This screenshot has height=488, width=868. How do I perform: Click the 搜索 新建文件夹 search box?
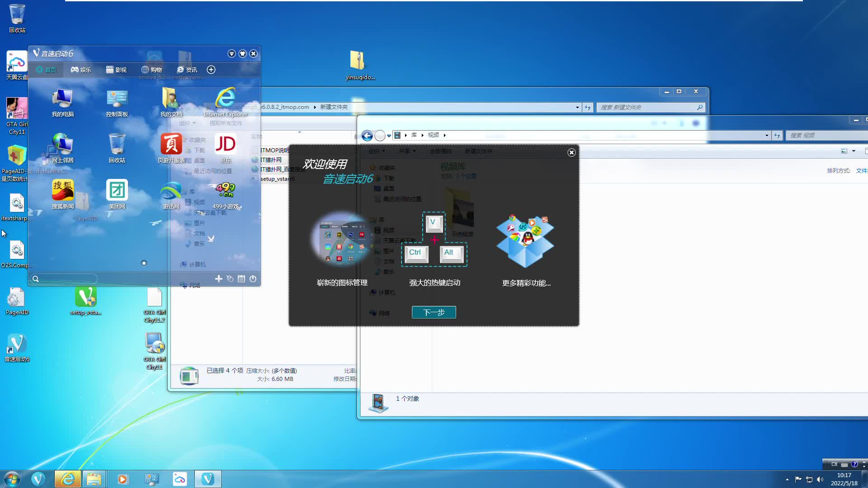[650, 108]
